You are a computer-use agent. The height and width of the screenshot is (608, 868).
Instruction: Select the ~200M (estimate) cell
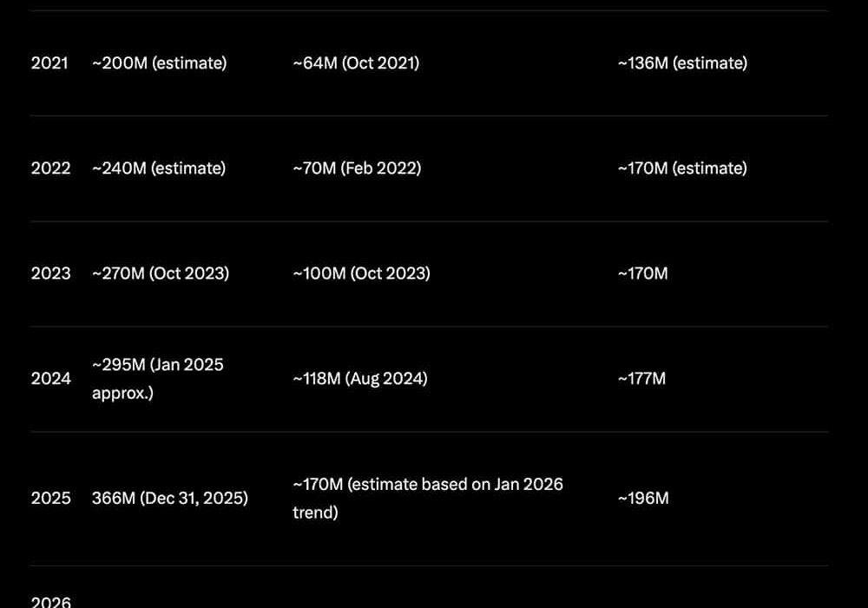[159, 63]
